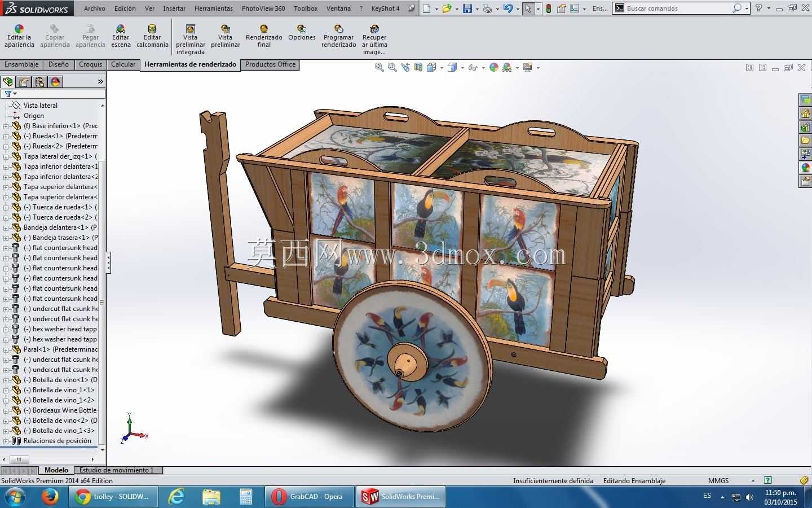Open the DisplayManager sphere tab
The height and width of the screenshot is (508, 812).
[55, 82]
